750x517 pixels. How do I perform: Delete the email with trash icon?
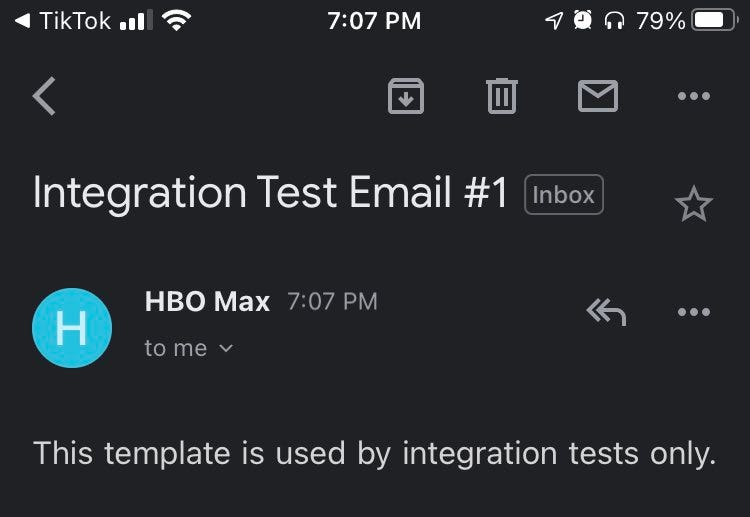click(x=501, y=96)
